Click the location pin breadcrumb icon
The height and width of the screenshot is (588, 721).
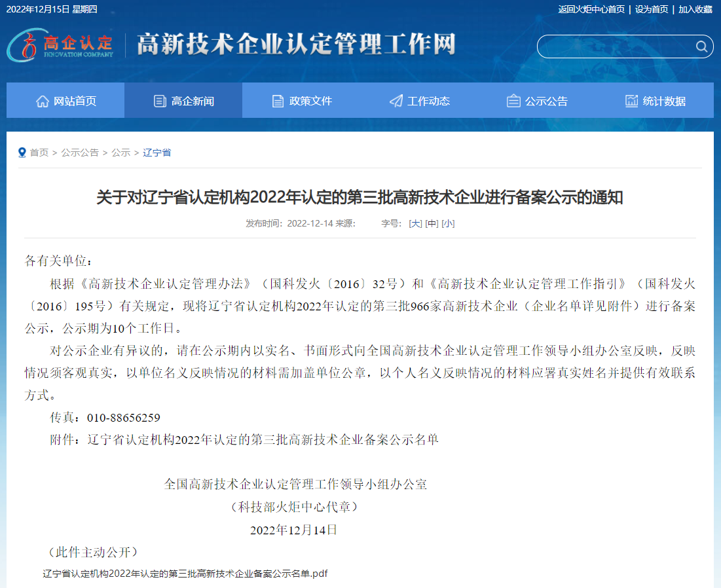[x=22, y=153]
